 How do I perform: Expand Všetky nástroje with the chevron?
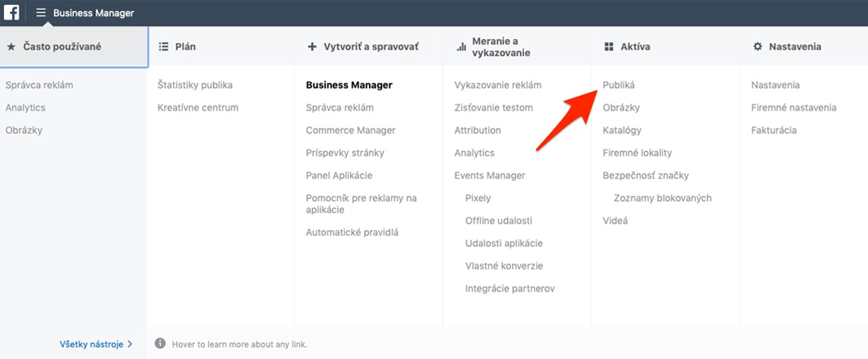130,344
